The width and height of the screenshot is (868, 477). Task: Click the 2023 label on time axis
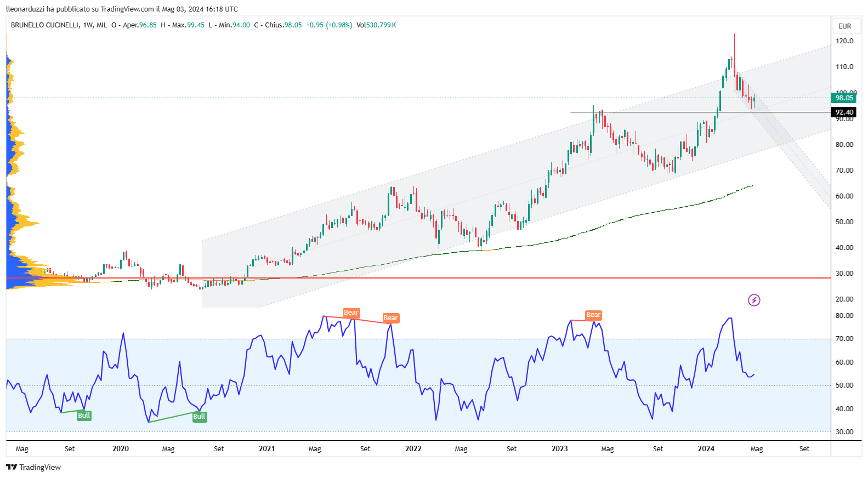[560, 448]
